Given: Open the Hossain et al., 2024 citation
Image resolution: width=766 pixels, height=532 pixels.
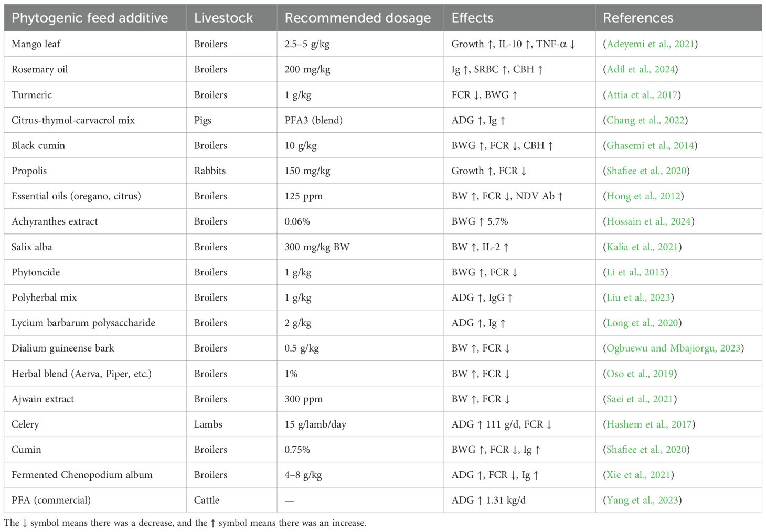Looking at the screenshot, I should pyautogui.click(x=648, y=221).
